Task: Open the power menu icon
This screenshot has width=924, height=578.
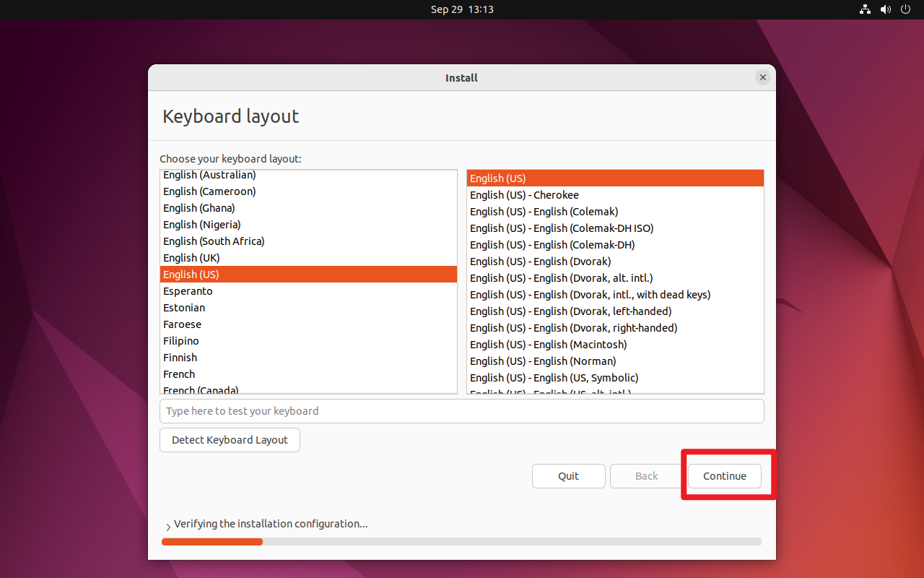Action: (906, 9)
